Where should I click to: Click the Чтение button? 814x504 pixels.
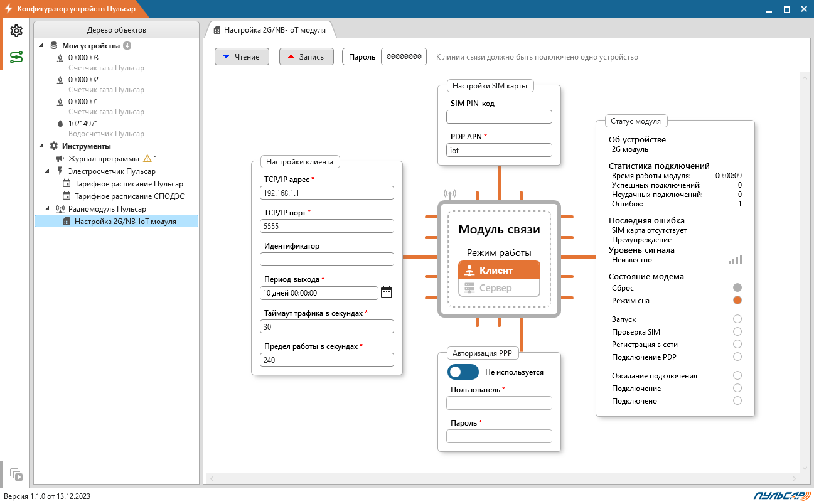click(x=242, y=56)
